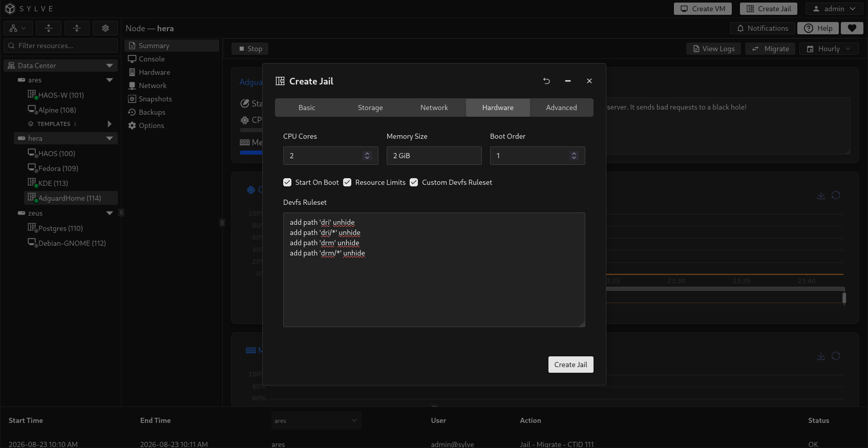868x448 pixels.
Task: Click the top bar Create Jail button
Action: click(x=769, y=9)
